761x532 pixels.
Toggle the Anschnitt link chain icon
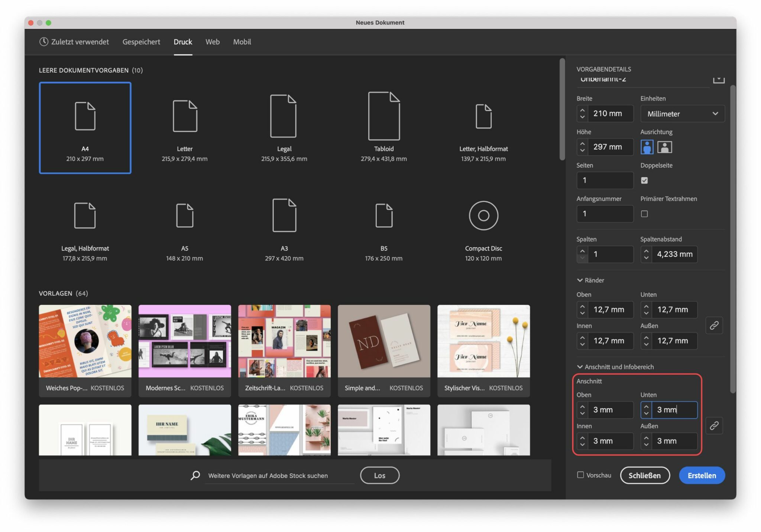click(x=714, y=425)
